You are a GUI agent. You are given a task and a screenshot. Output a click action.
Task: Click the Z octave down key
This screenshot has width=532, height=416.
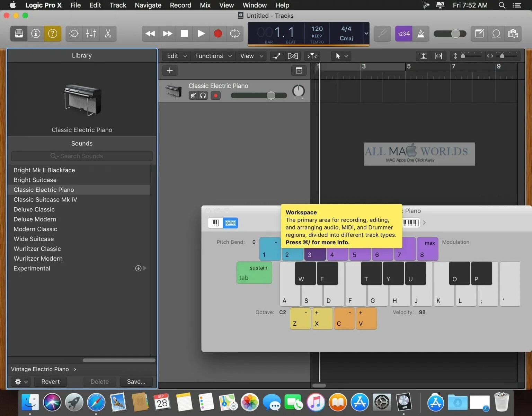tap(300, 318)
